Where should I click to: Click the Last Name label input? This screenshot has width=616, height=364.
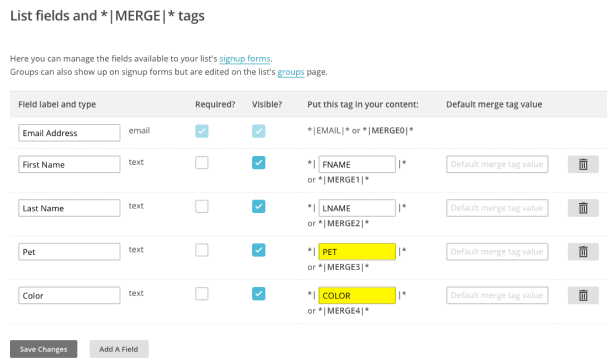[69, 208]
